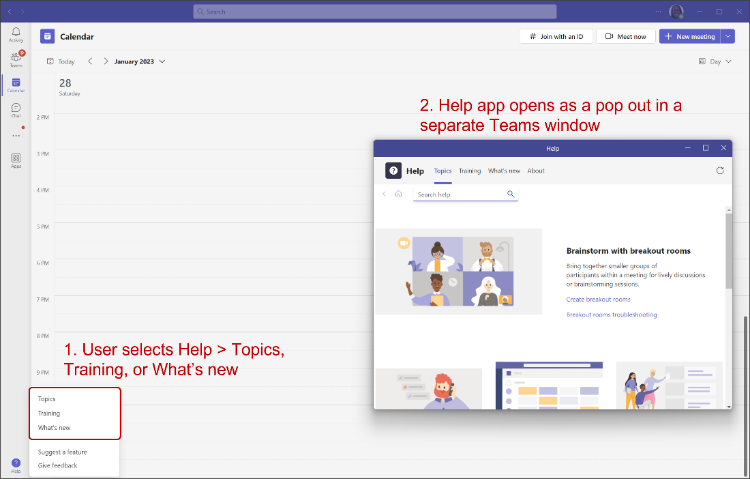
Task: Click the breakout rooms illustration
Action: pyautogui.click(x=459, y=271)
